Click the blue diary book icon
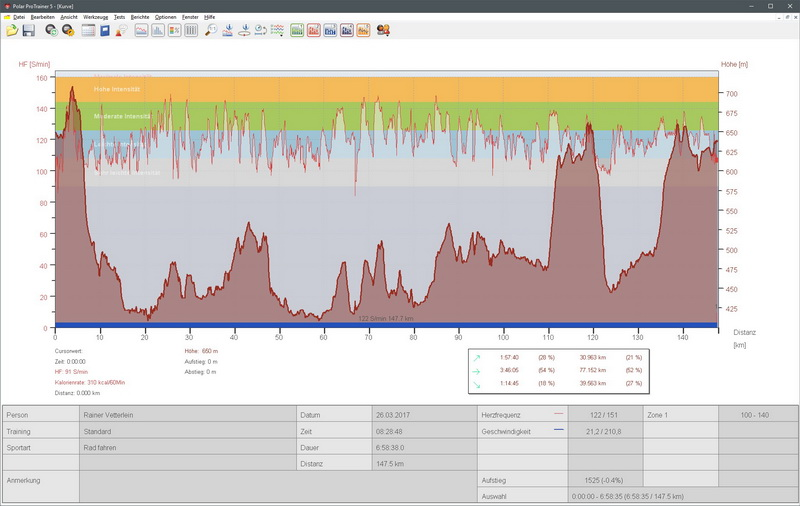Viewport: 800px width, 506px height. pyautogui.click(x=104, y=31)
